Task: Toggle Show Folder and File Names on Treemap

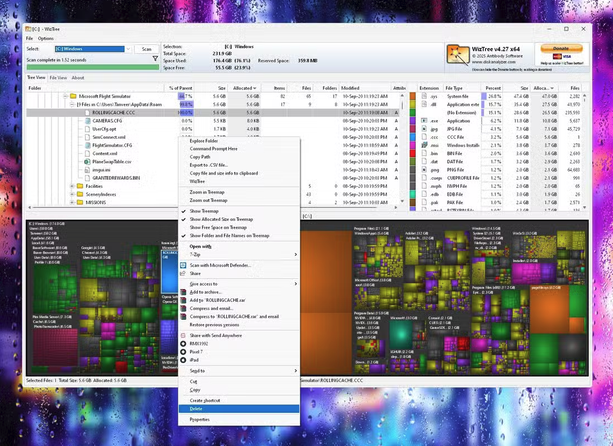Action: point(239,236)
